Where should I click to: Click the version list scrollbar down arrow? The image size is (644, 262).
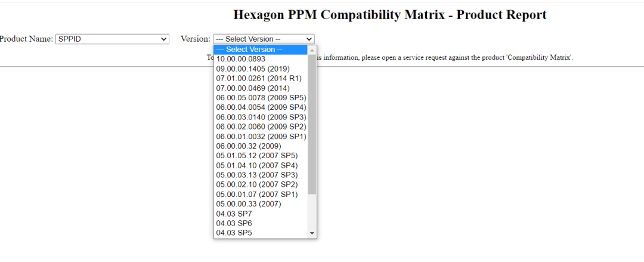coord(312,233)
